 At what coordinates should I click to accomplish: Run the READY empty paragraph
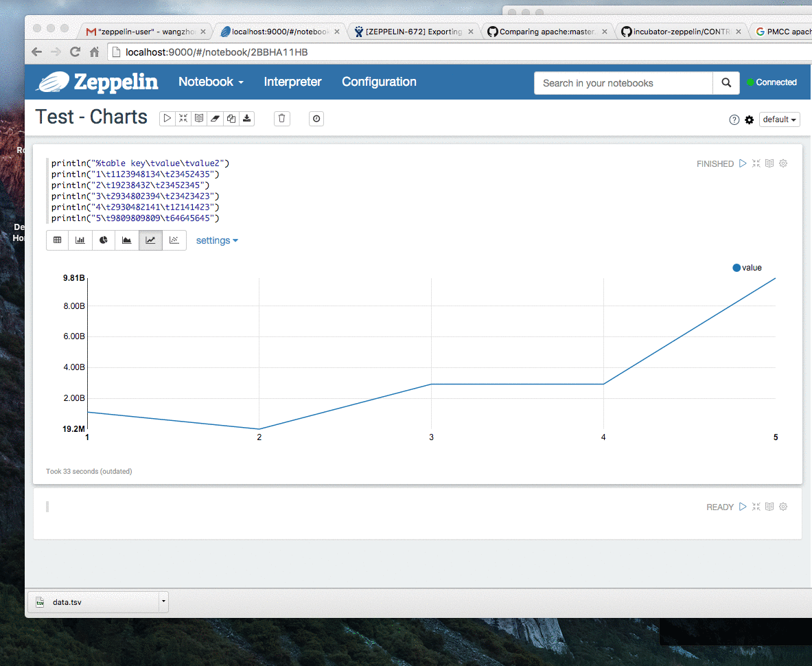pyautogui.click(x=743, y=507)
